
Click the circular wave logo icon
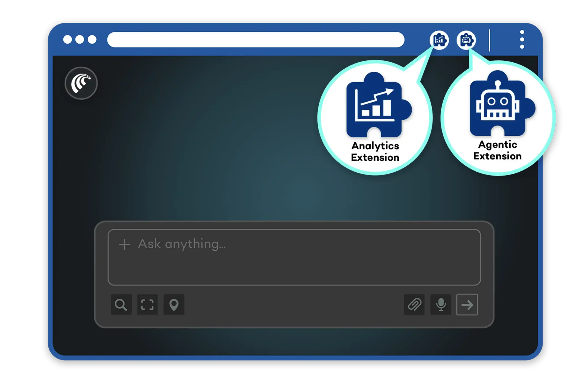[x=81, y=83]
